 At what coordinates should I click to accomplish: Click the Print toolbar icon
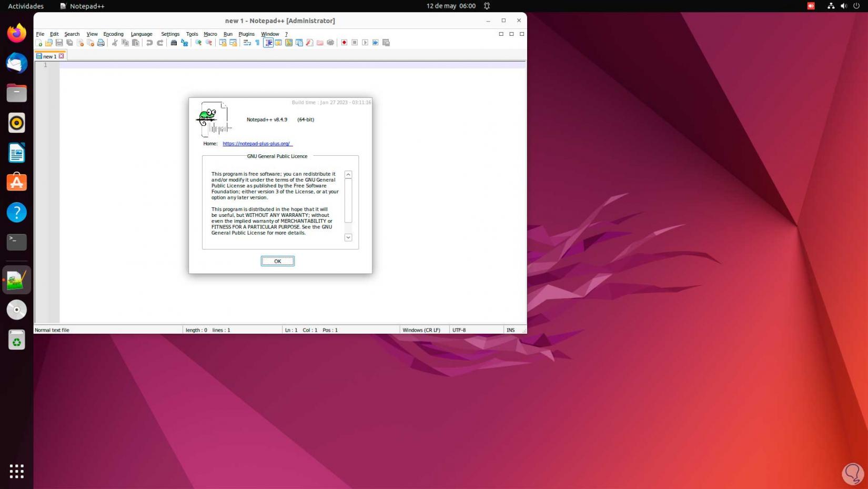[100, 43]
